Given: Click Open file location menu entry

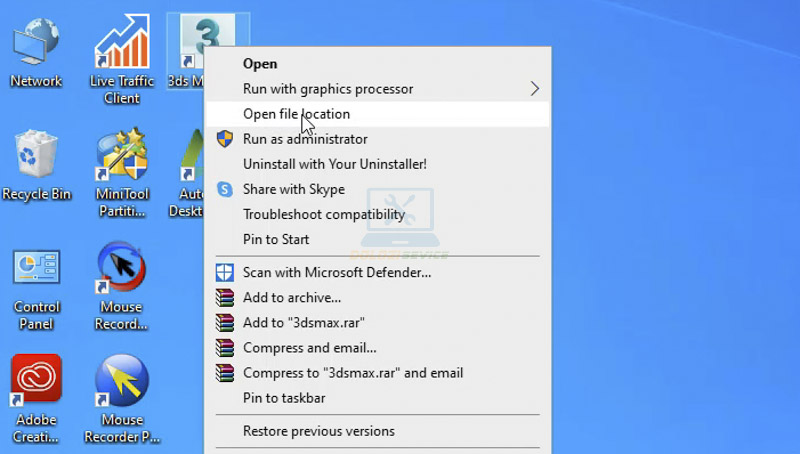Looking at the screenshot, I should pyautogui.click(x=296, y=114).
